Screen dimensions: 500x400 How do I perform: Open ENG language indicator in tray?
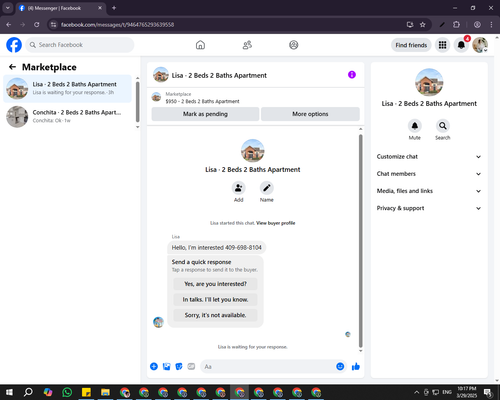[x=447, y=392]
